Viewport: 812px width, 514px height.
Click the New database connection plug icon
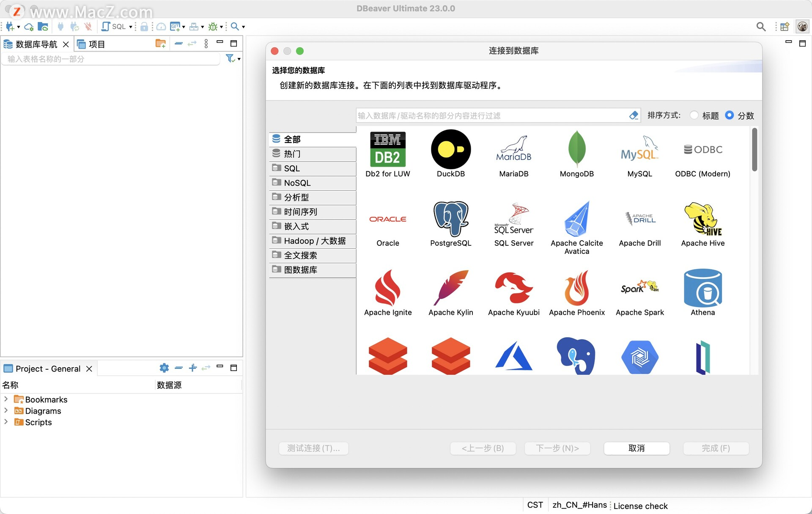pos(10,27)
